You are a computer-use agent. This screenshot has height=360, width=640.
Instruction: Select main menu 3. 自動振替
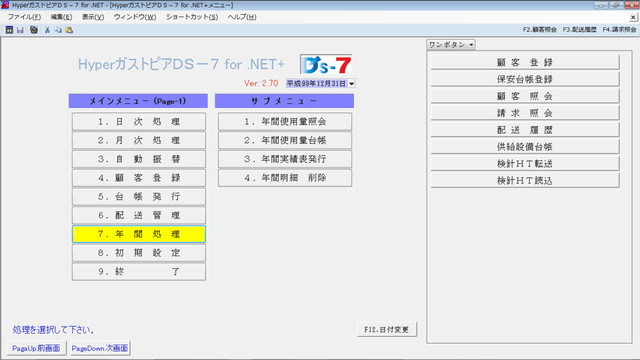(x=139, y=159)
